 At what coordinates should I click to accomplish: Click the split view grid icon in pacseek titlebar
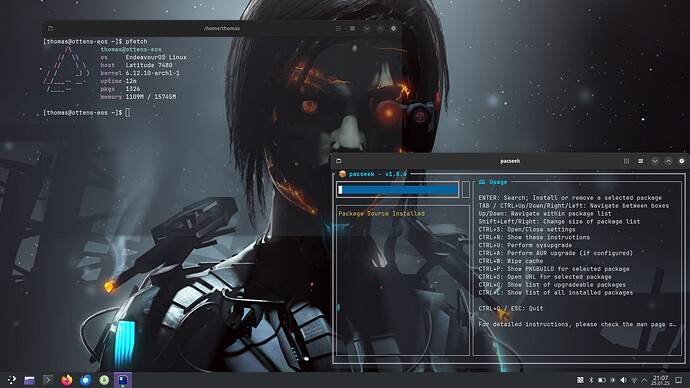(x=626, y=161)
